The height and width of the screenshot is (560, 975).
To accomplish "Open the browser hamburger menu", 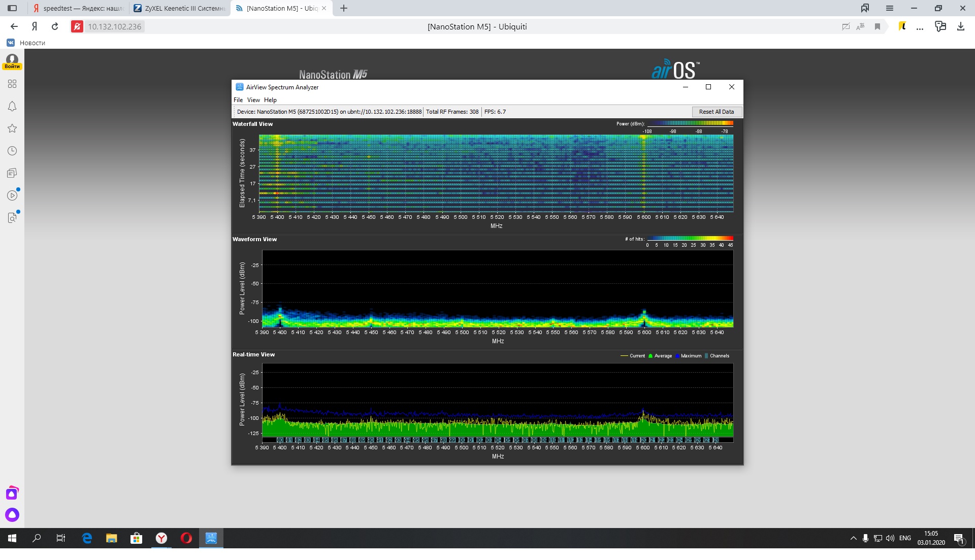I will [890, 8].
